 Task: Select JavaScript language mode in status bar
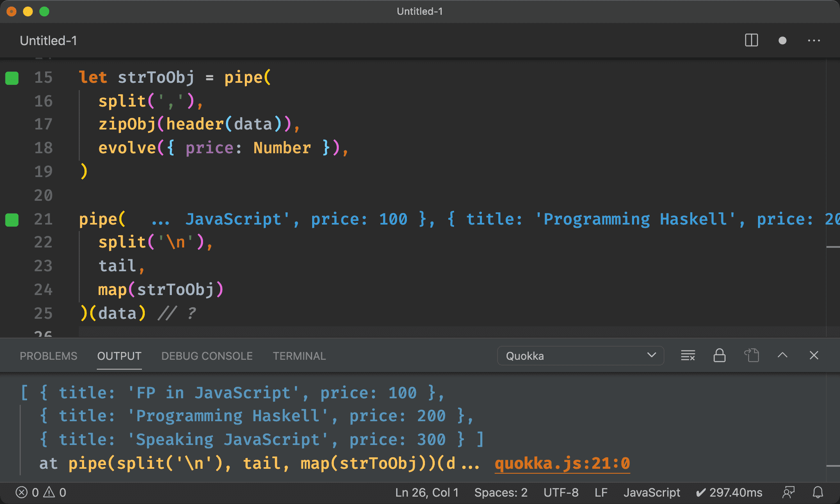click(x=652, y=492)
